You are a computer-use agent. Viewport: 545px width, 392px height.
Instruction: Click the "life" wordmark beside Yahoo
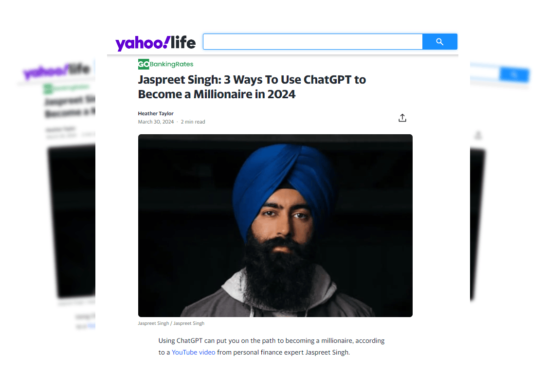(183, 42)
